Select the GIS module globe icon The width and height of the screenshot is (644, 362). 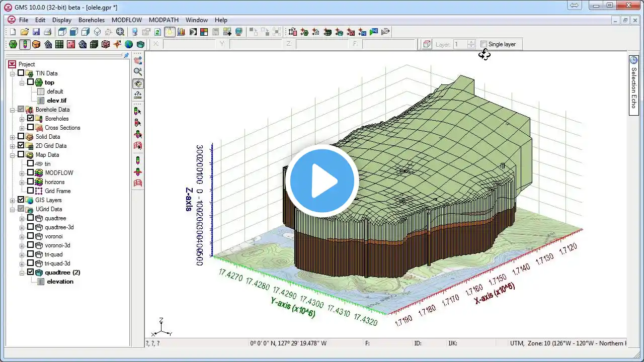point(129,44)
